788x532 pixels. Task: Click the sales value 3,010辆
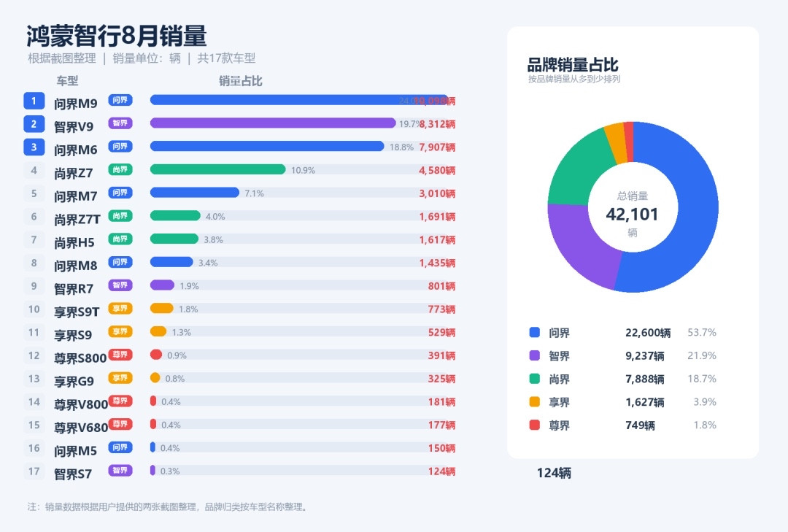pos(437,193)
